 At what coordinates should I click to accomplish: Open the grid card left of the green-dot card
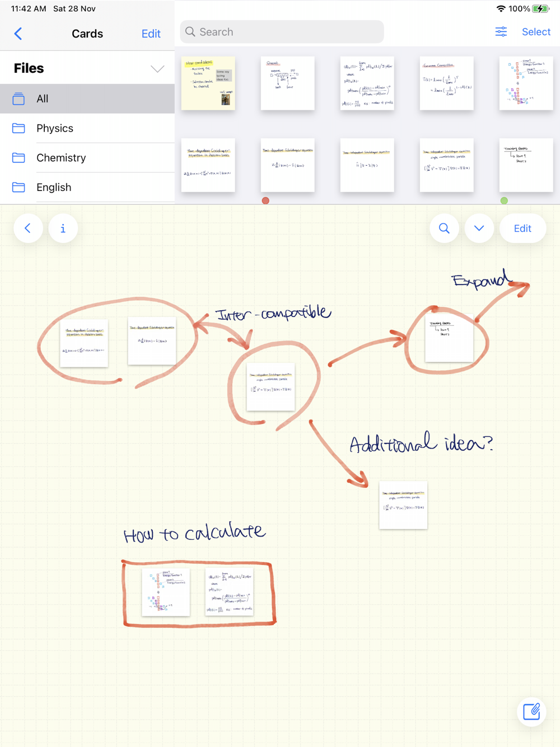click(447, 165)
